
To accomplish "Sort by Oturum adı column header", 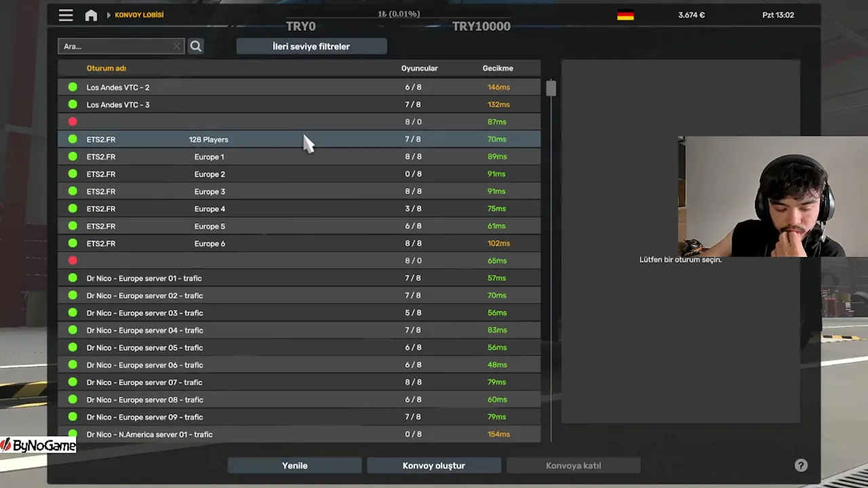I will pos(106,68).
